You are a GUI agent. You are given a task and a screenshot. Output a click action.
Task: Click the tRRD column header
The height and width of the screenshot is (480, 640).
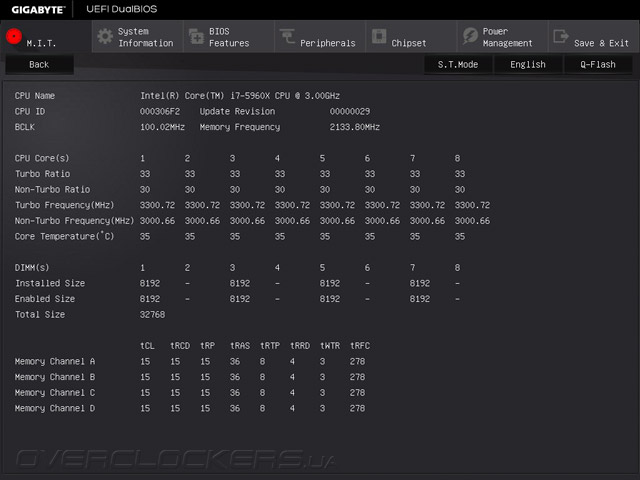(x=300, y=346)
